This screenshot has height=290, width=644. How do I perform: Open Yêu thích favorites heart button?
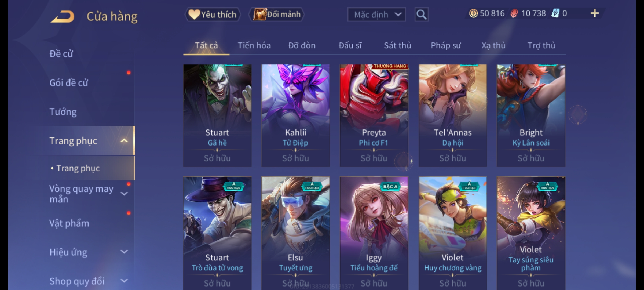(213, 15)
